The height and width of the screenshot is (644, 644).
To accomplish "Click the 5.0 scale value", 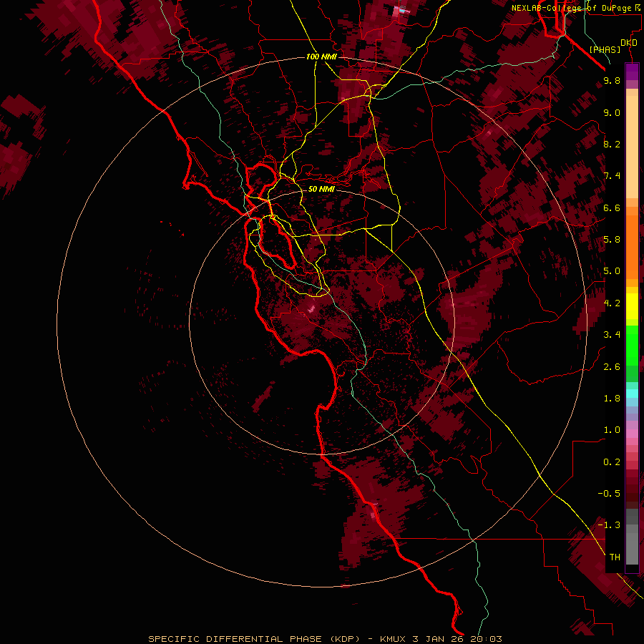I will tap(612, 271).
